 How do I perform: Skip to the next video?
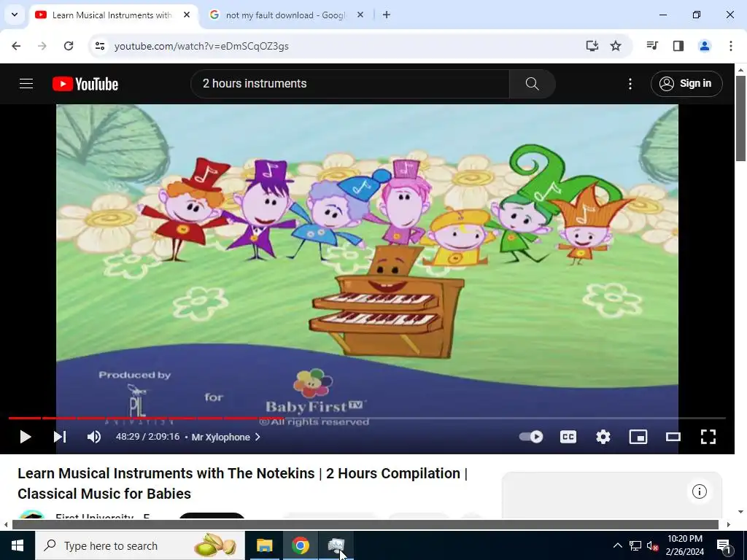60,437
